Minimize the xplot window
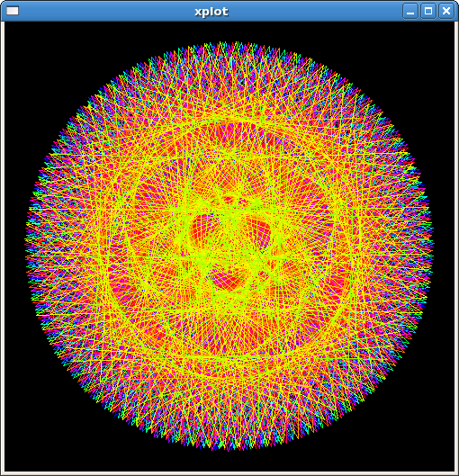This screenshot has width=459, height=476. click(410, 11)
